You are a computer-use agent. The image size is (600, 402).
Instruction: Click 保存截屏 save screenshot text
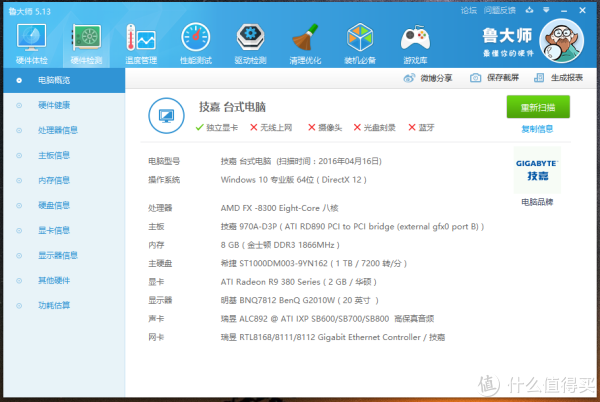[503, 78]
